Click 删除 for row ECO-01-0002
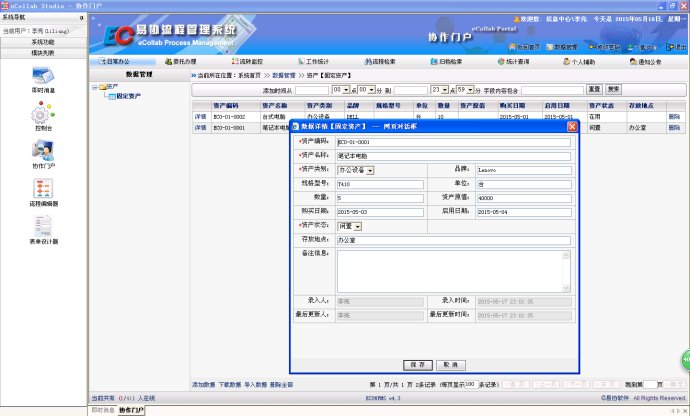The width and height of the screenshot is (690, 416). (674, 117)
